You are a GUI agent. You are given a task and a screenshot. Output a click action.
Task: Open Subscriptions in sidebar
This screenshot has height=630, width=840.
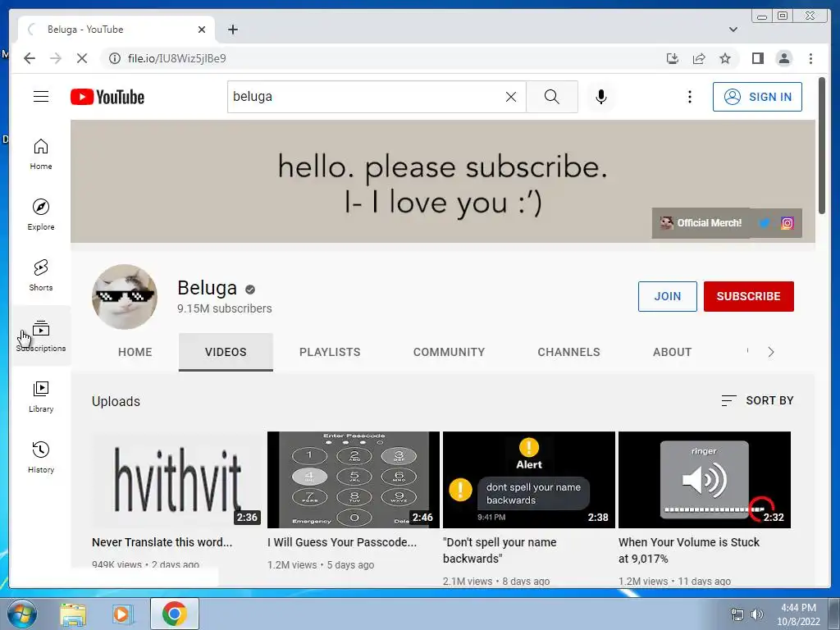click(41, 336)
